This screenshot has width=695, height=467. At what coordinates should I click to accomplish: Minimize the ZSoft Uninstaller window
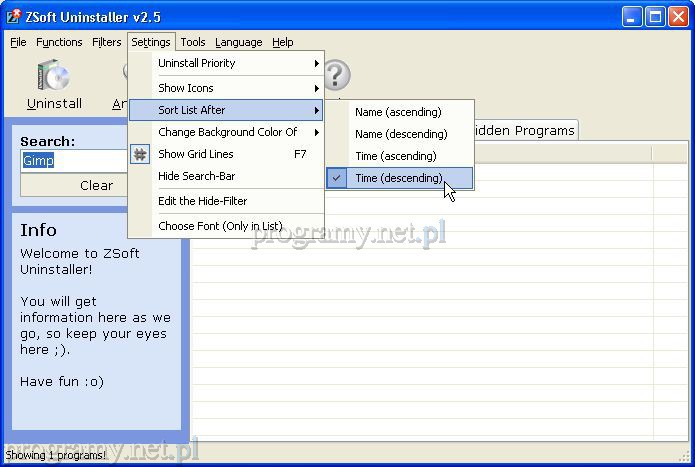631,17
